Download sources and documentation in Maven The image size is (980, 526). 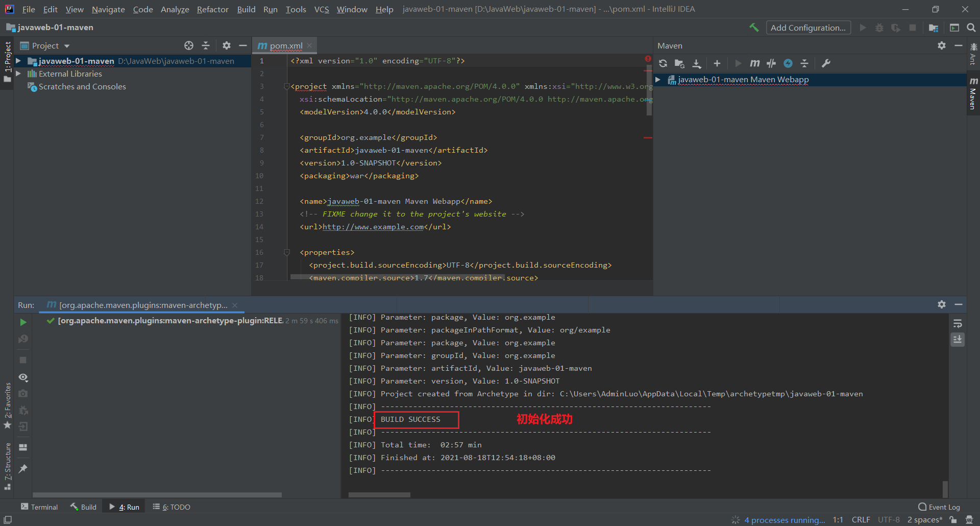[697, 63]
